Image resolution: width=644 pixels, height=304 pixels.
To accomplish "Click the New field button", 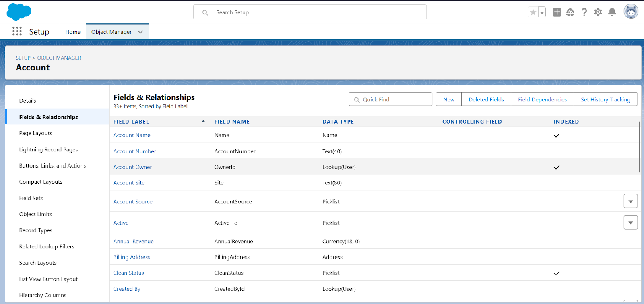I will [449, 99].
